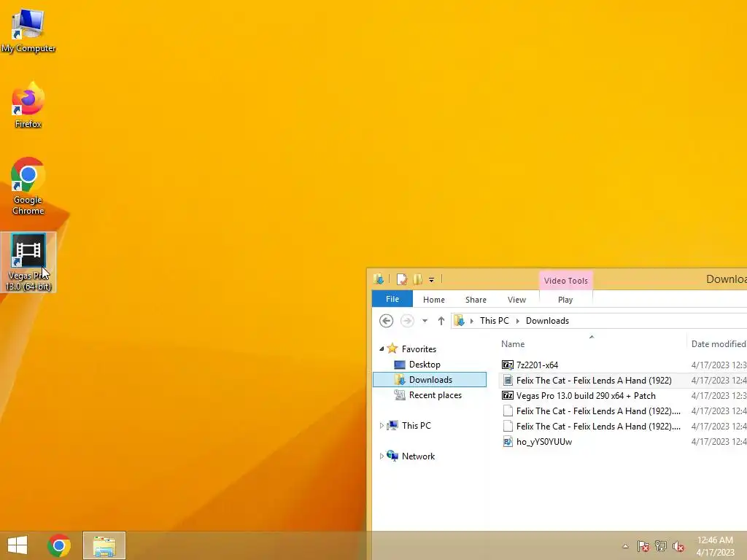Go back with the Back arrow
The width and height of the screenshot is (747, 560).
pyautogui.click(x=387, y=321)
